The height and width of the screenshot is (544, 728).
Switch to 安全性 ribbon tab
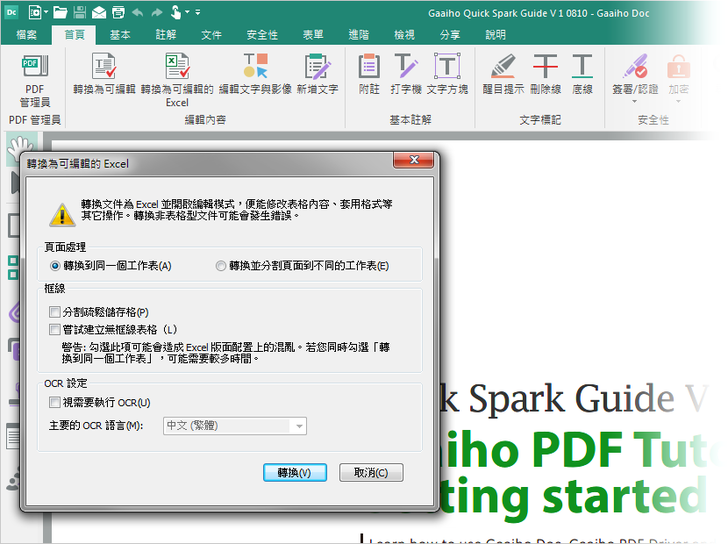[262, 35]
